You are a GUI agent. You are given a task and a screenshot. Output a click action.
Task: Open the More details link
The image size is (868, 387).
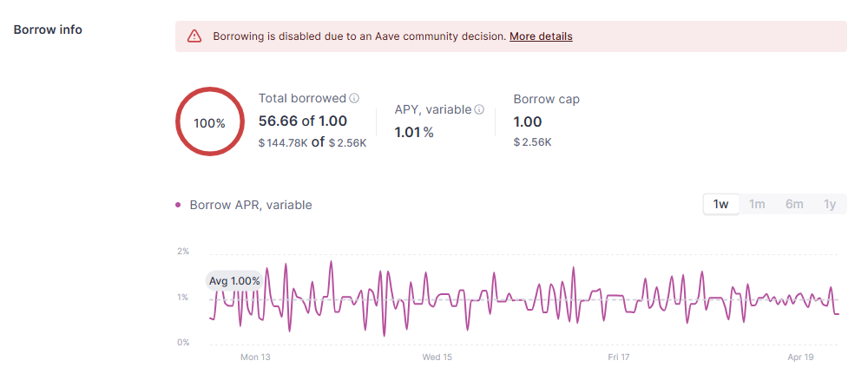(x=541, y=36)
